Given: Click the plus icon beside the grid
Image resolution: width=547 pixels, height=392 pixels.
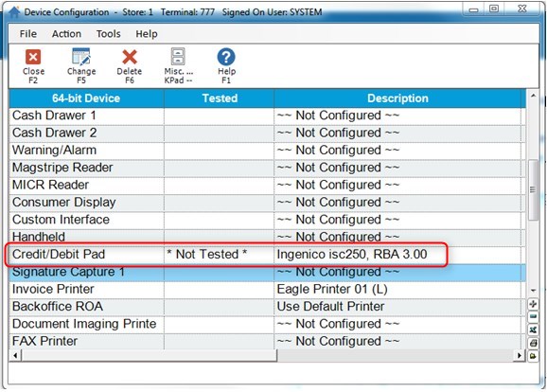Looking at the screenshot, I should click(533, 304).
